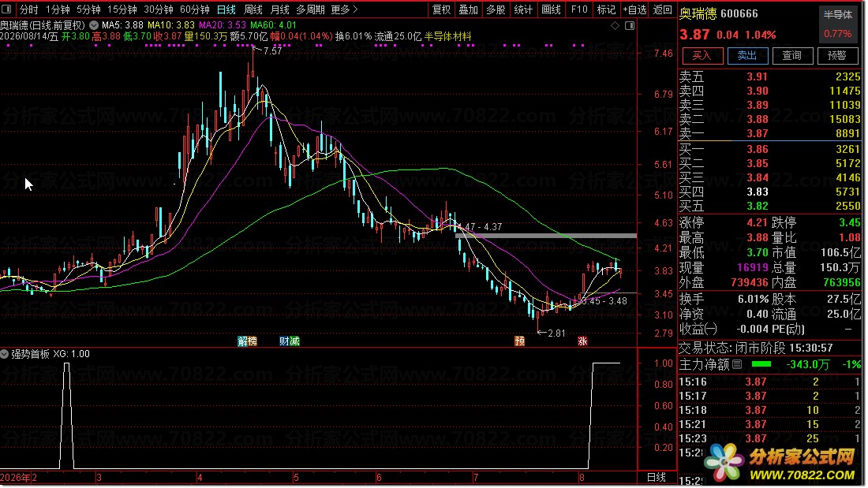Screen dimensions: 868x488
Task: Click the 卖一 3.87 order row
Action: (769, 133)
